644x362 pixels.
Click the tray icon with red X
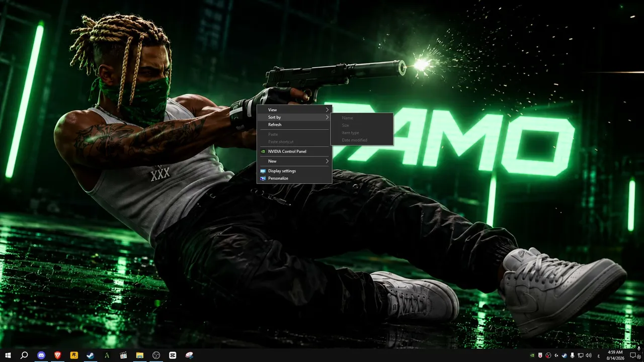[540, 355]
